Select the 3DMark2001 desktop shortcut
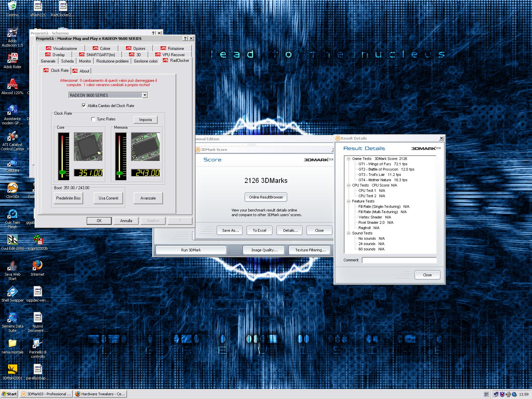 click(12, 369)
